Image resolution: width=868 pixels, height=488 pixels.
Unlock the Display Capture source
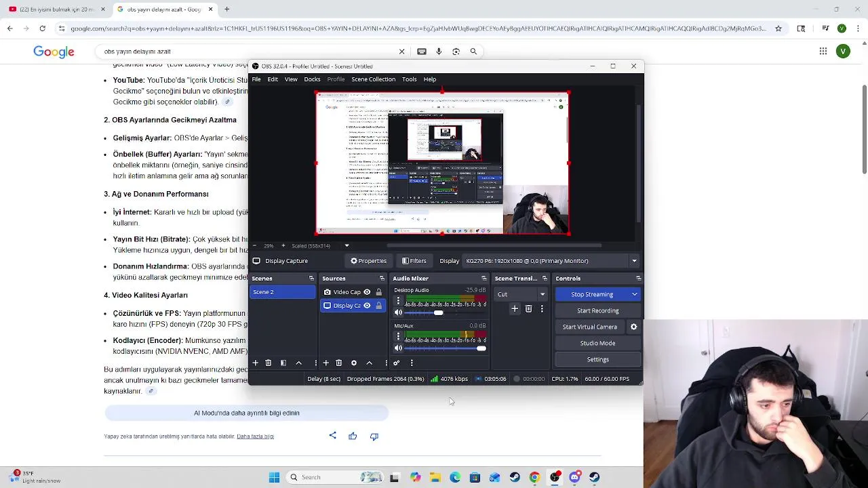point(378,306)
